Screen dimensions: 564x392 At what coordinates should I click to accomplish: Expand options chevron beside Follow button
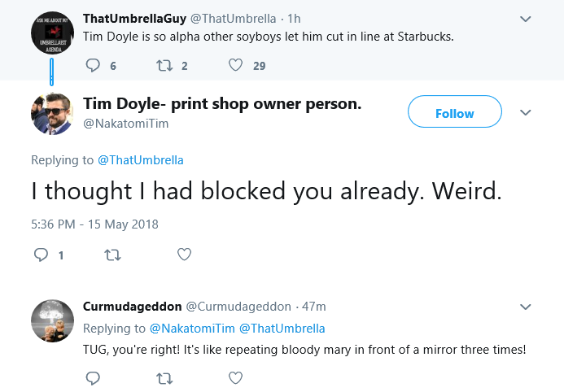tap(526, 112)
